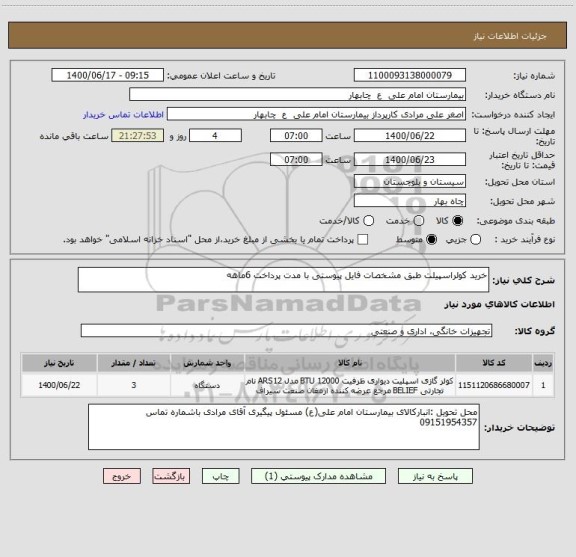Click the واحد شمارش column header
Image resolution: width=576 pixels, height=557 pixels.
[207, 363]
